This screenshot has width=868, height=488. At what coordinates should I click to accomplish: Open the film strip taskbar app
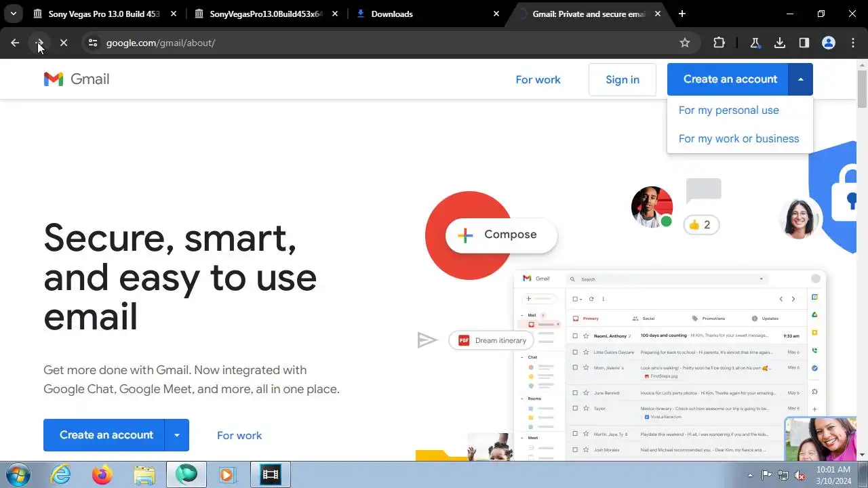click(270, 474)
